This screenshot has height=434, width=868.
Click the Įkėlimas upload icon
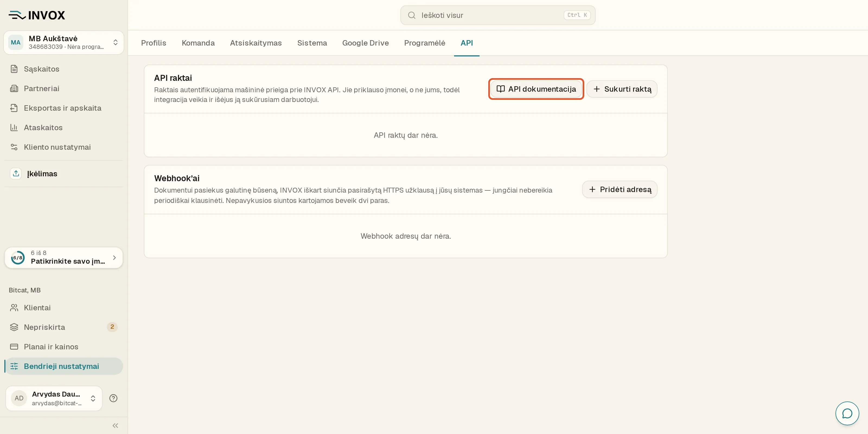coord(16,174)
